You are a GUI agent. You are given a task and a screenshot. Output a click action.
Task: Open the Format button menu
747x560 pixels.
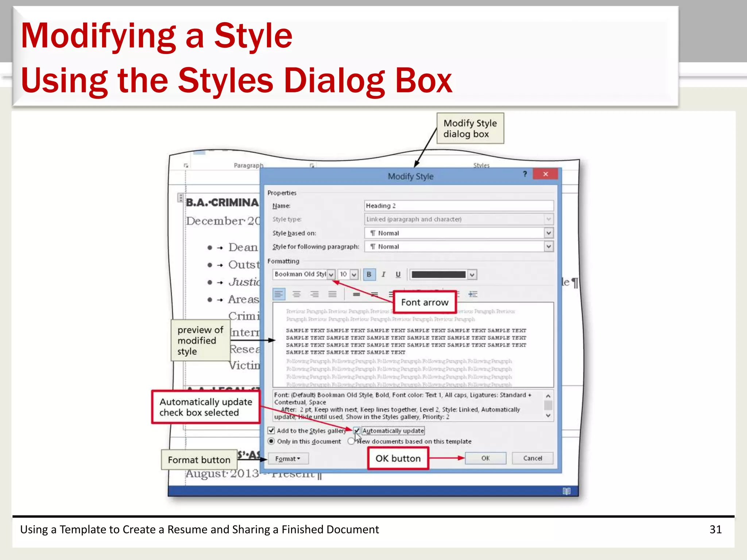(288, 459)
